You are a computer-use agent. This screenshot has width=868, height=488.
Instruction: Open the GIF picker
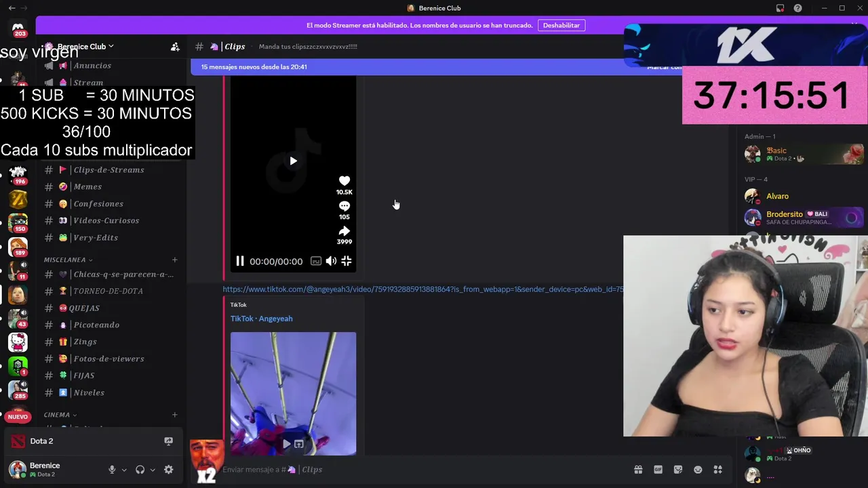658,470
